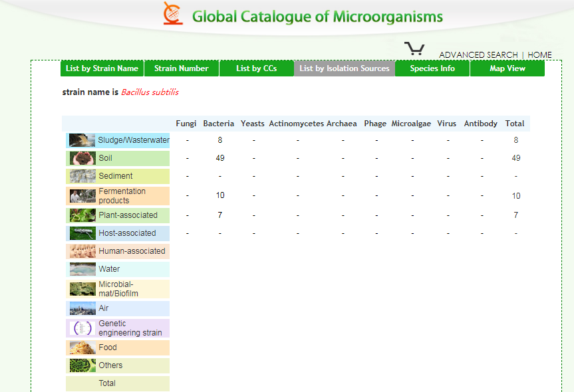Go to HOME link
This screenshot has height=392, width=574.
click(x=539, y=55)
